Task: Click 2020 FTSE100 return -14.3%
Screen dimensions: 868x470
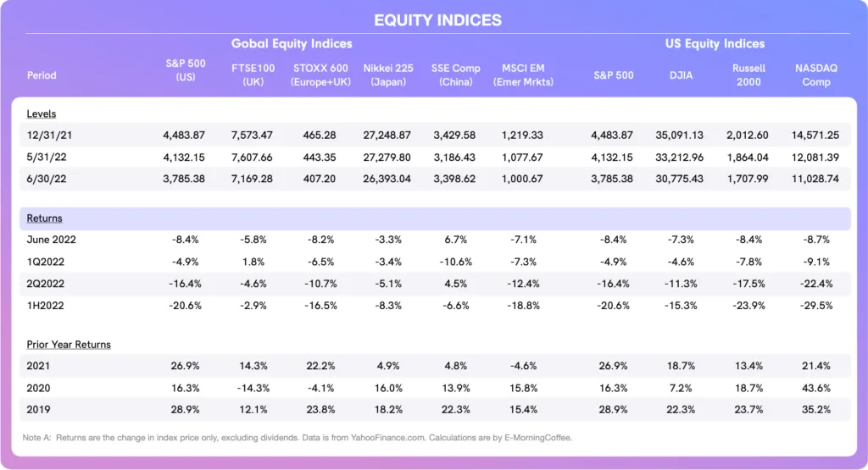Action: (253, 388)
